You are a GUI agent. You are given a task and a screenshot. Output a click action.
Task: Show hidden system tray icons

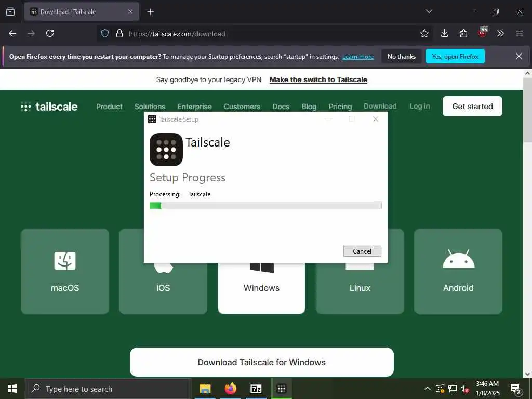pos(428,389)
